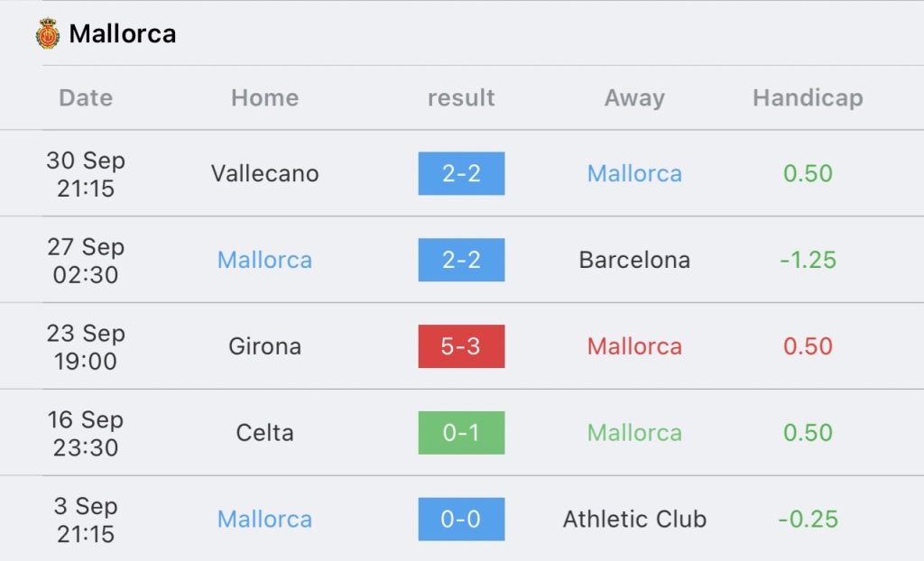
Task: Click the result column header
Action: 461,97
